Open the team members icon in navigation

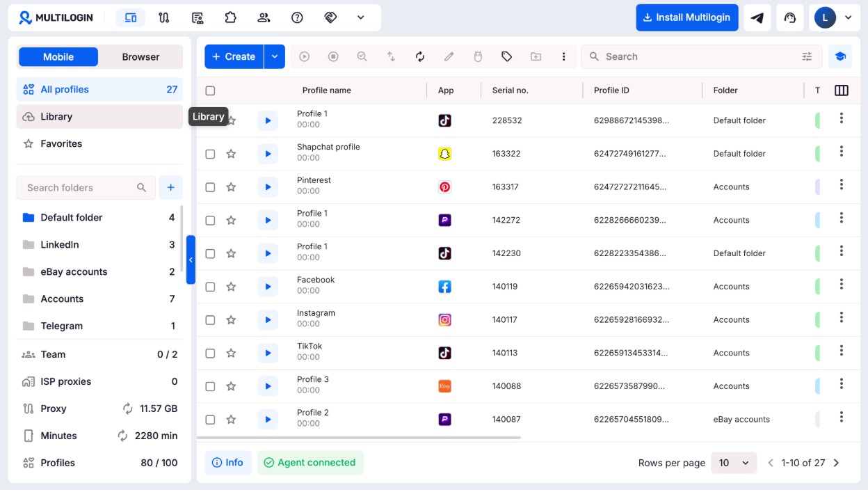click(x=264, y=17)
